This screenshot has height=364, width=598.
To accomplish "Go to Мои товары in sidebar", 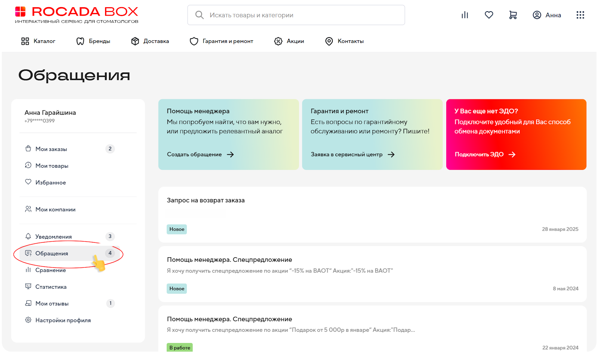I will [x=52, y=166].
